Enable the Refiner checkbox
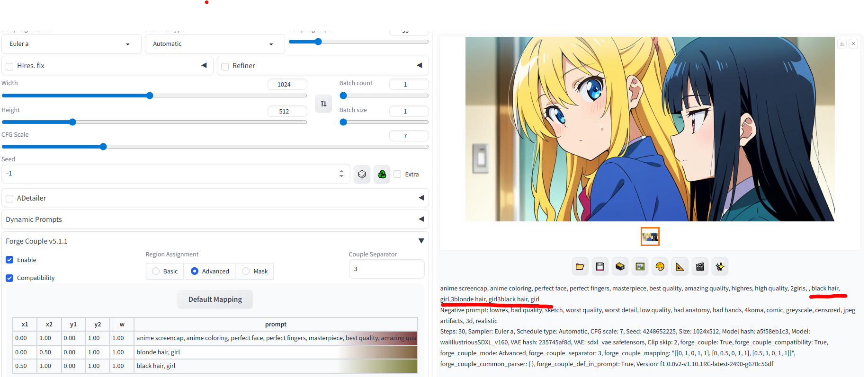The height and width of the screenshot is (377, 868). coord(225,66)
